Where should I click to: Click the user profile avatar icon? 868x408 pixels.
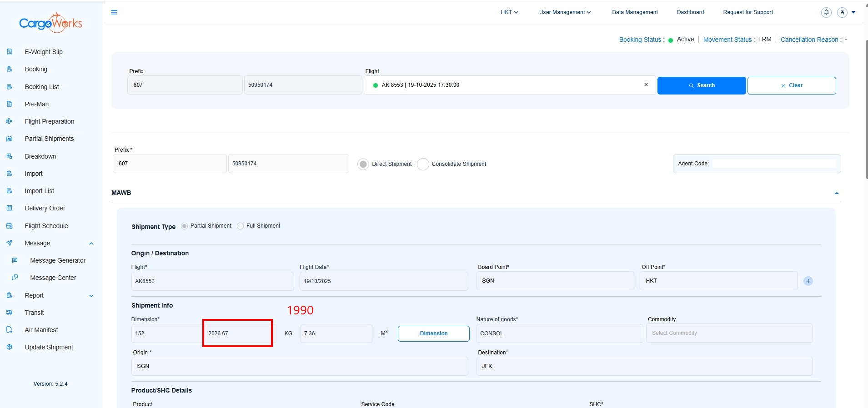842,12
